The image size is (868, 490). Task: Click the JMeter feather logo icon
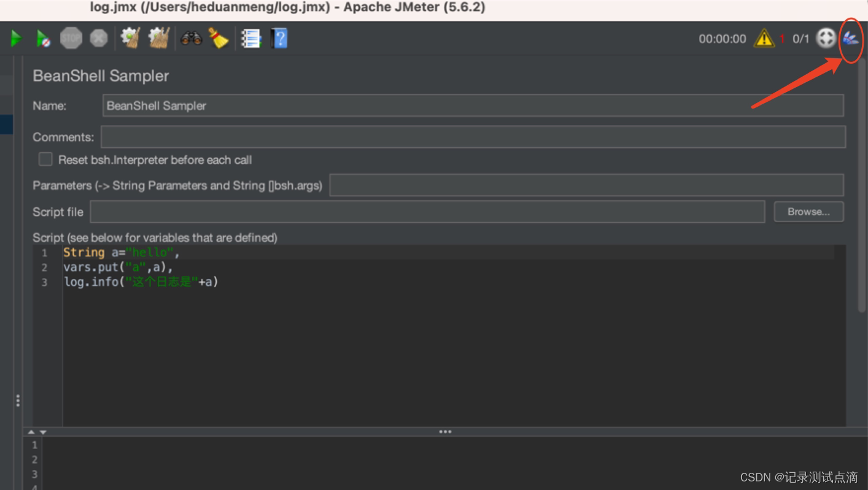pos(850,39)
